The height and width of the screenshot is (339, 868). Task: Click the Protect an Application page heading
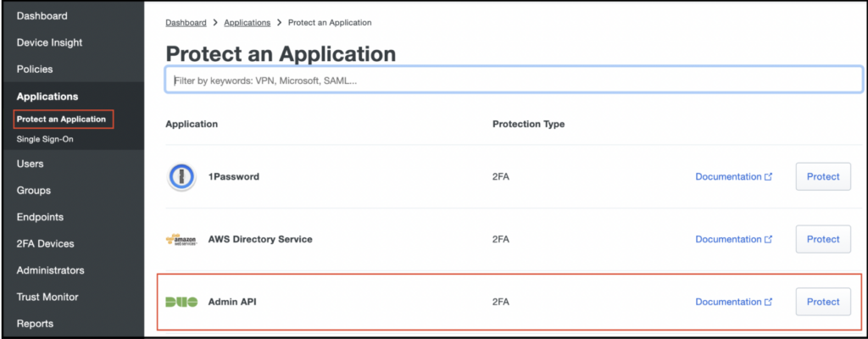pos(281,53)
